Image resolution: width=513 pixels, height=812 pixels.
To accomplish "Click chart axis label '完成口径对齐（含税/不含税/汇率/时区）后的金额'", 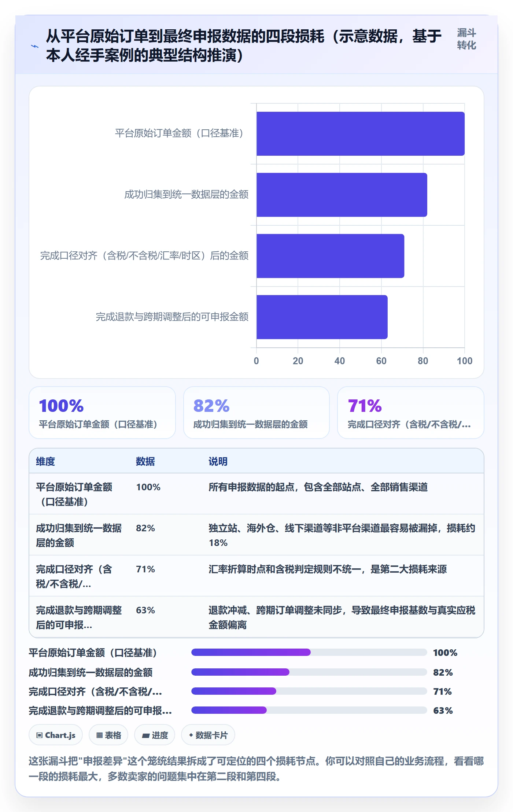I will 144,255.
